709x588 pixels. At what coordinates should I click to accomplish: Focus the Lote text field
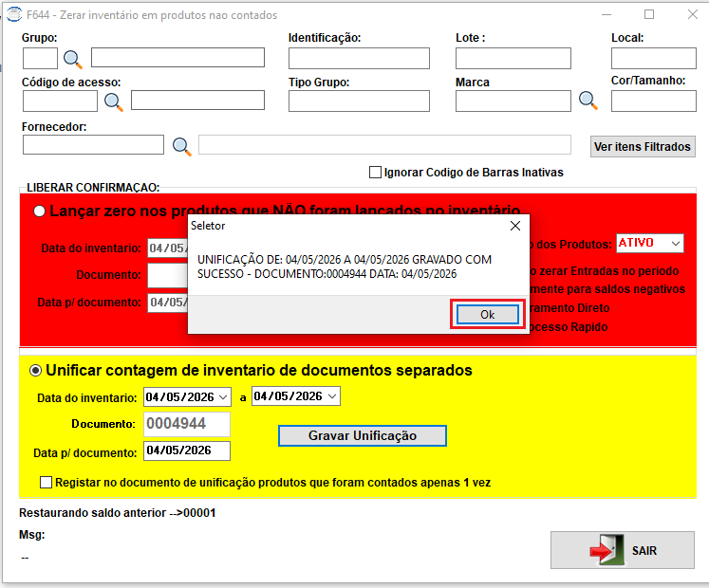tap(513, 58)
